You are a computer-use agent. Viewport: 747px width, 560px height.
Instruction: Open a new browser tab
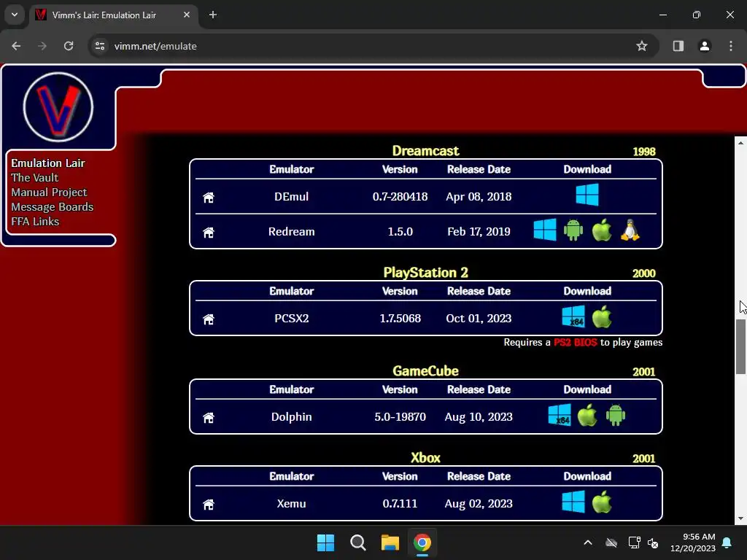pyautogui.click(x=213, y=15)
